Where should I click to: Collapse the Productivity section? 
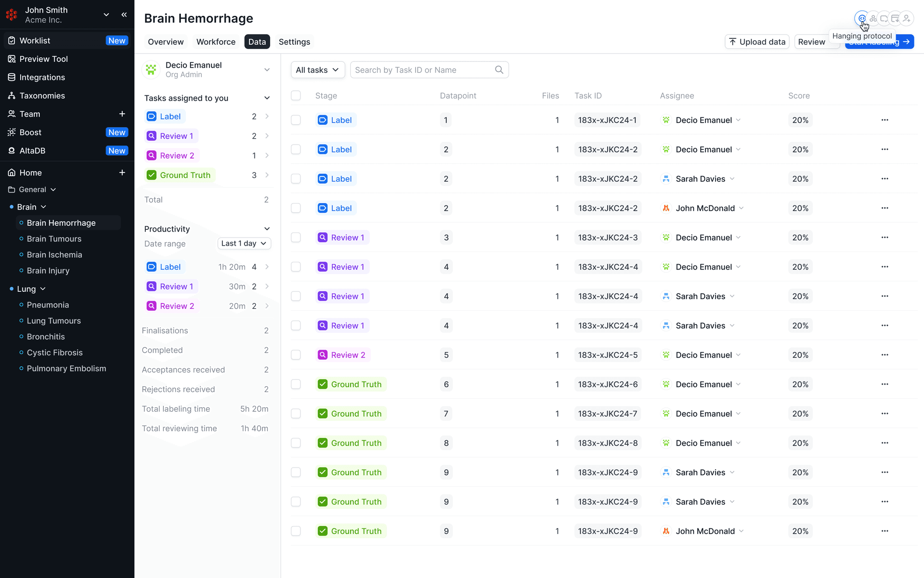(267, 229)
